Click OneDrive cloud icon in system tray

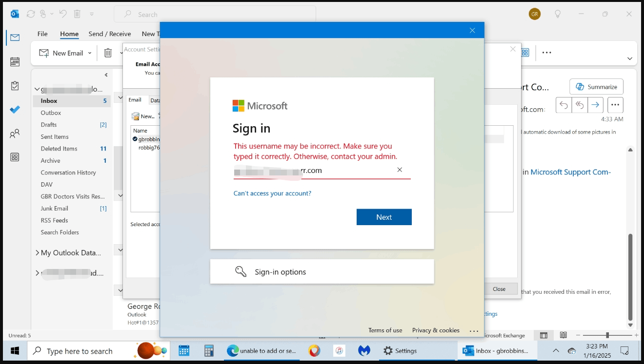[572, 351]
